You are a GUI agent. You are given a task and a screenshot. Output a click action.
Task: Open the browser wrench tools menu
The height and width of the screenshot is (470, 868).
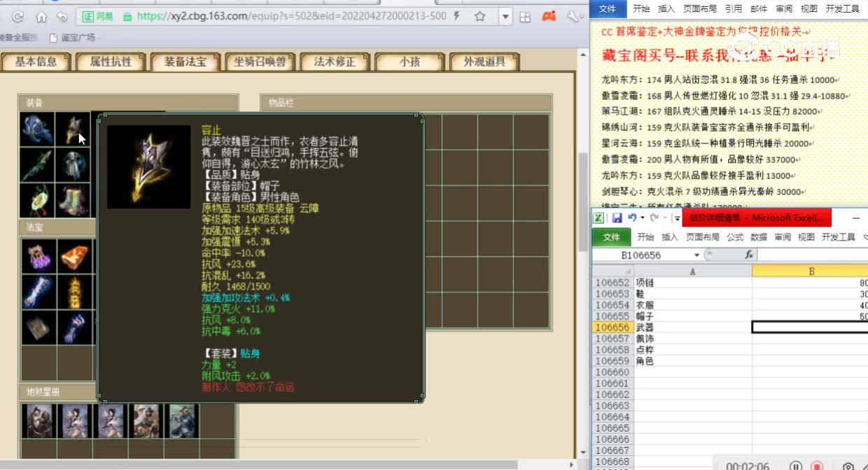coord(573,16)
